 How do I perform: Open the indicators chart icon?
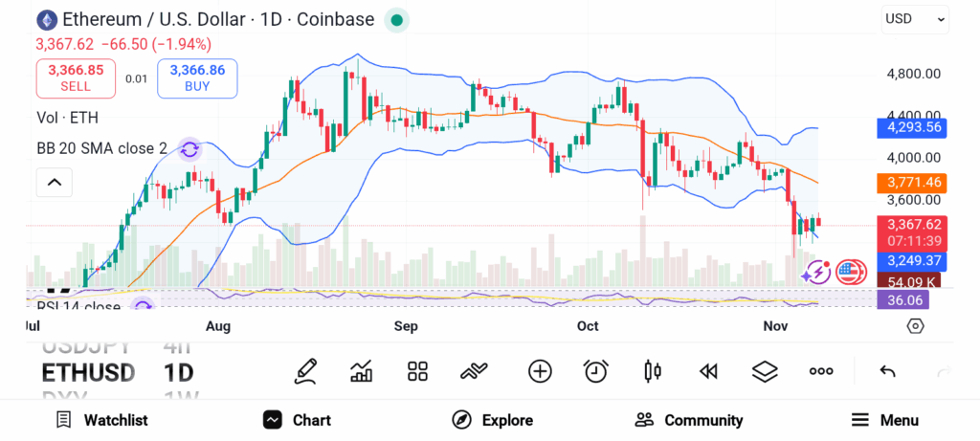click(x=362, y=371)
